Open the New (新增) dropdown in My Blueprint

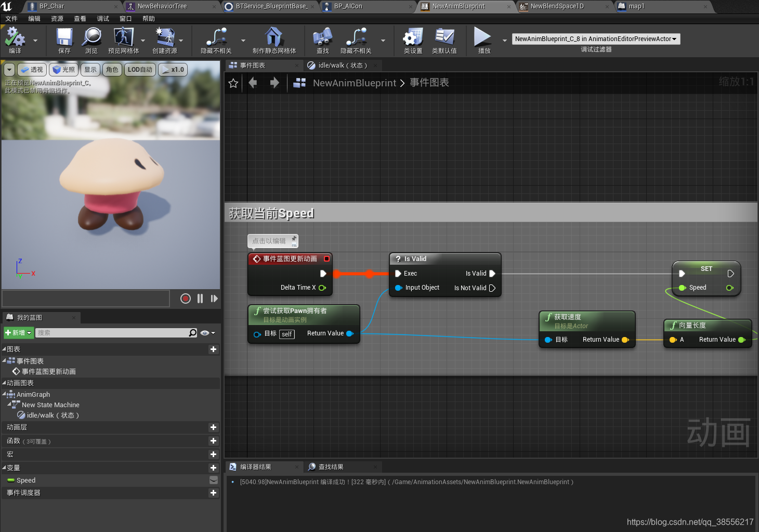(19, 333)
